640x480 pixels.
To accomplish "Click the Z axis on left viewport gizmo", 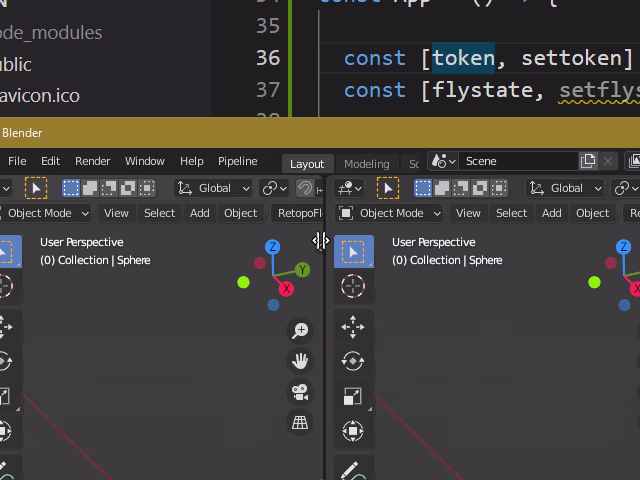I will pyautogui.click(x=273, y=247).
